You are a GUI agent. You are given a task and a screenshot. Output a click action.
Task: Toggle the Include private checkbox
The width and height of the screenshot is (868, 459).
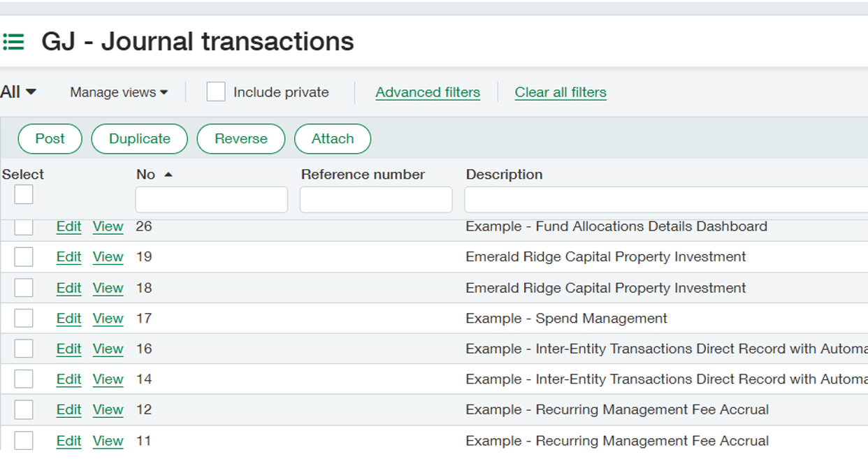[x=216, y=92]
